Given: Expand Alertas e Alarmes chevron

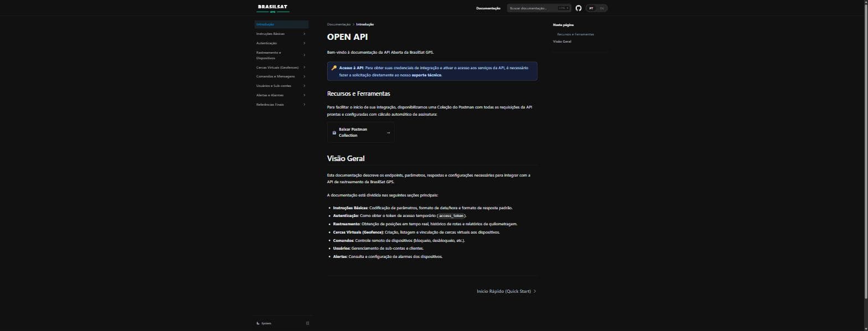Looking at the screenshot, I should pyautogui.click(x=304, y=95).
